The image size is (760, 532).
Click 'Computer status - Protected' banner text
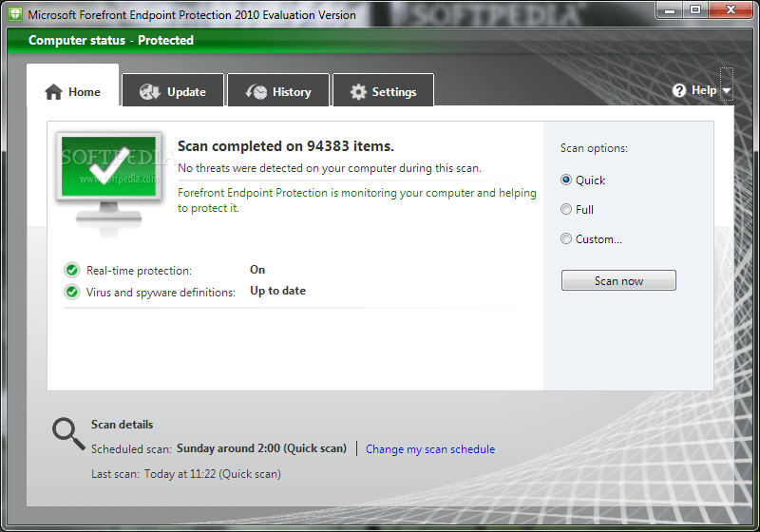(x=111, y=40)
